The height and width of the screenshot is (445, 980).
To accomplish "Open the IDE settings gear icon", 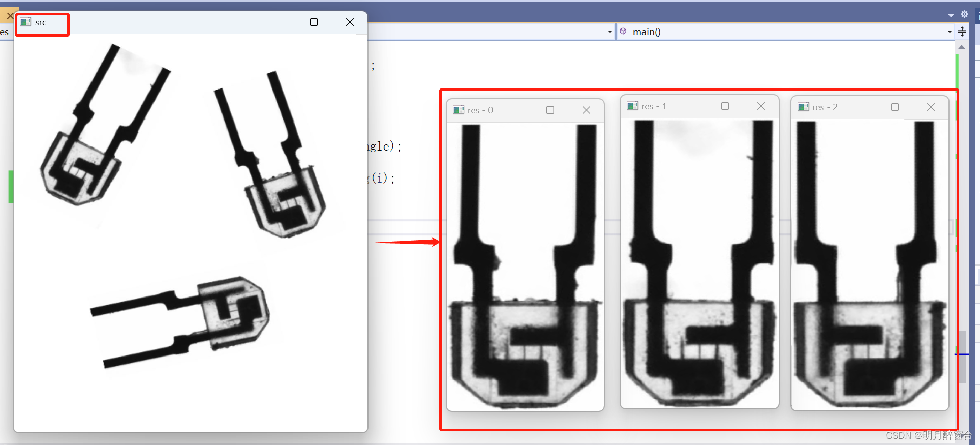I will 964,14.
